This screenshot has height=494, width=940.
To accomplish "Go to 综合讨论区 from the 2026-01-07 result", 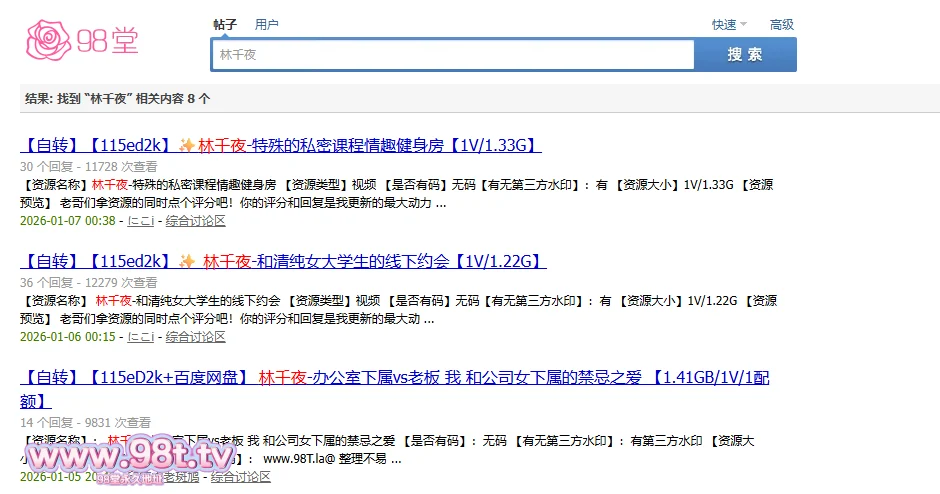I will tap(195, 221).
